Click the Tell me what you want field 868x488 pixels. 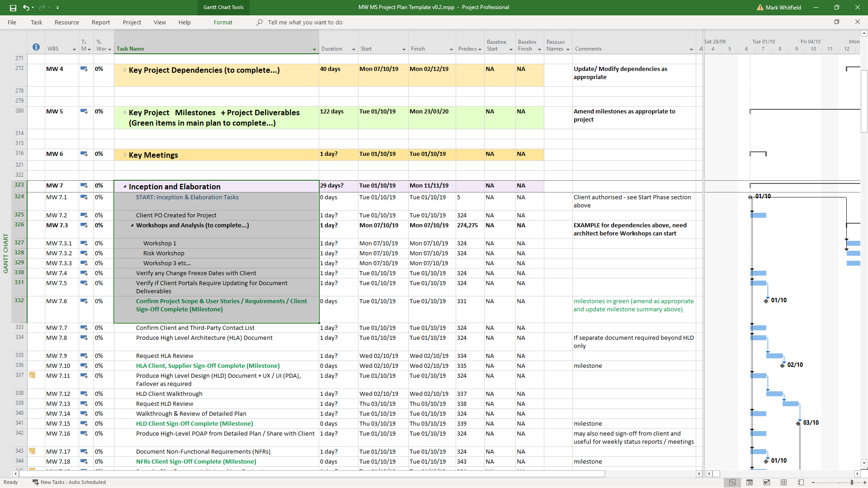(305, 22)
